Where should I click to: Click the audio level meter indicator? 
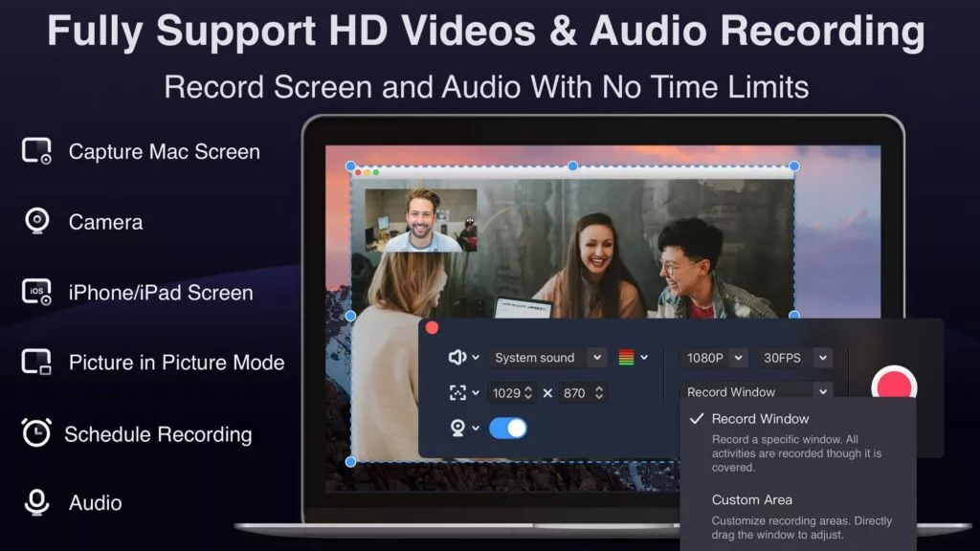pyautogui.click(x=627, y=358)
